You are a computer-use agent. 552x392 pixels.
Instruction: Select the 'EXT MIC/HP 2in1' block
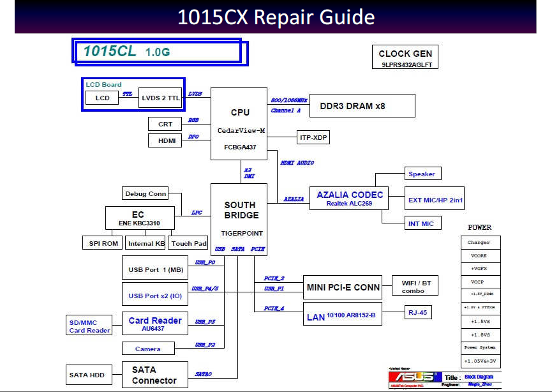pyautogui.click(x=435, y=199)
